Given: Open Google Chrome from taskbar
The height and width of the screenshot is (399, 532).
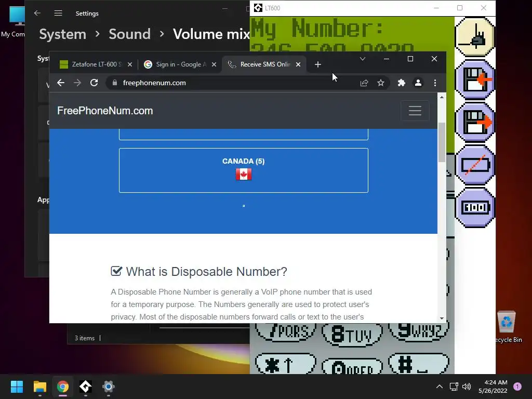Looking at the screenshot, I should coord(63,387).
